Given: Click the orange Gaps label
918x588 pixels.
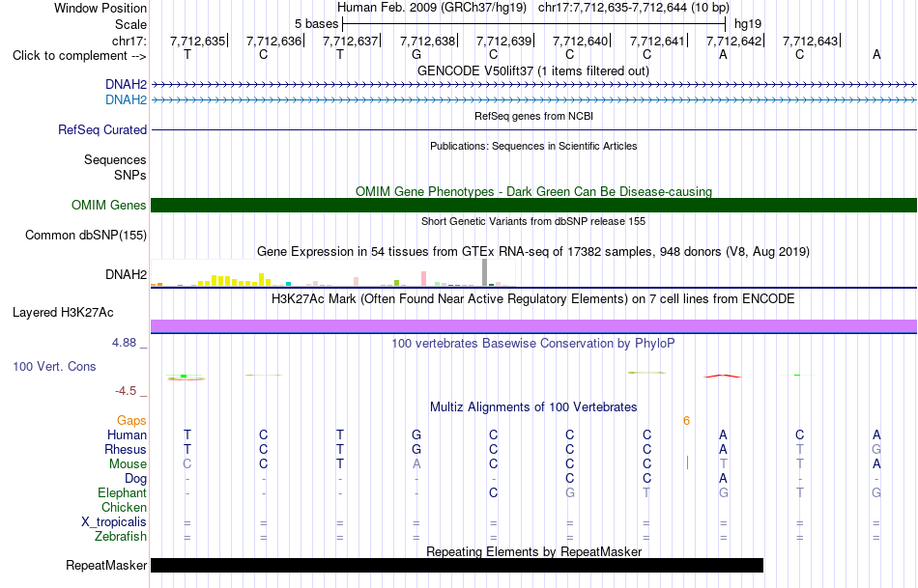Looking at the screenshot, I should coord(131,421).
